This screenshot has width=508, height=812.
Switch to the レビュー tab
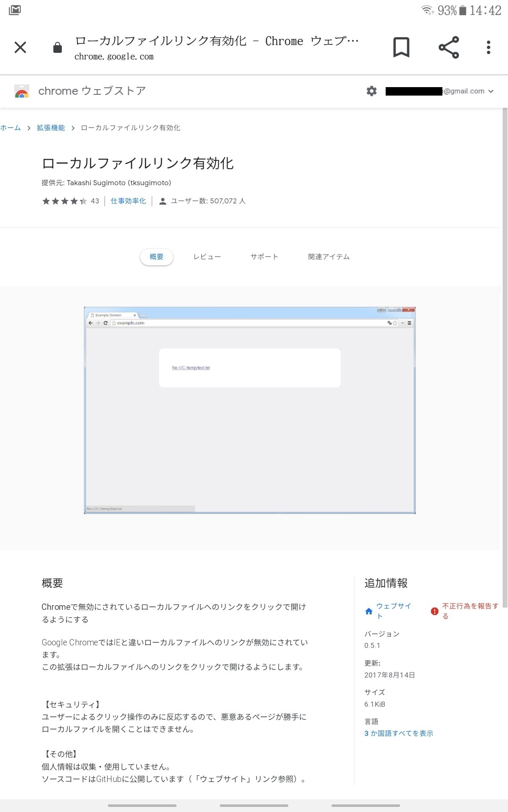click(x=207, y=257)
